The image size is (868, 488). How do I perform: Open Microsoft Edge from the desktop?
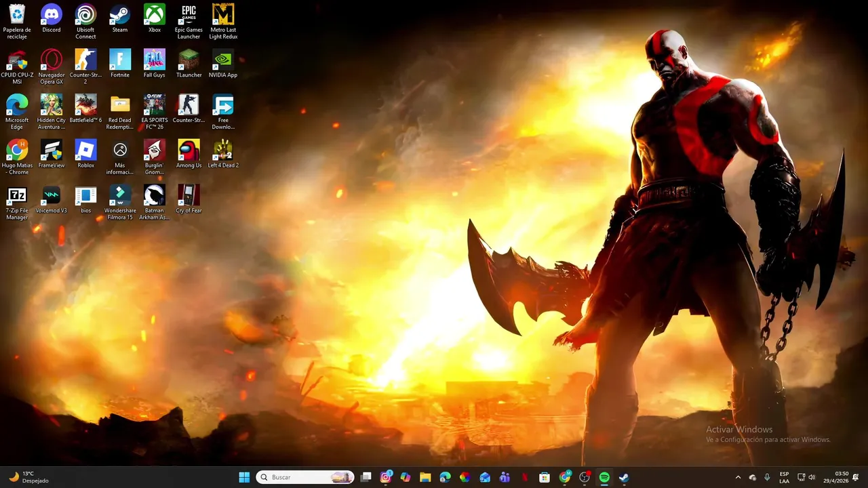coord(17,112)
